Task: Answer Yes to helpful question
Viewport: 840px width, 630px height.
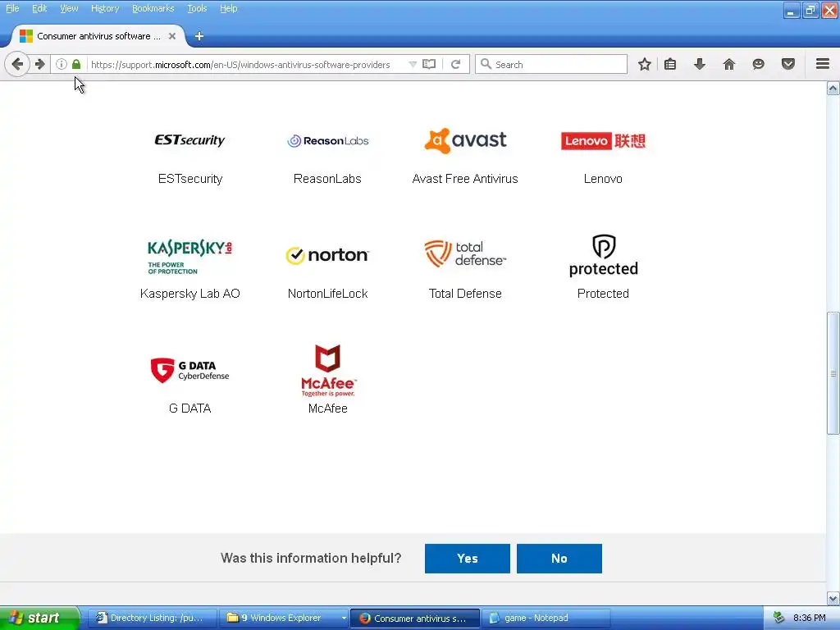Action: tap(467, 558)
